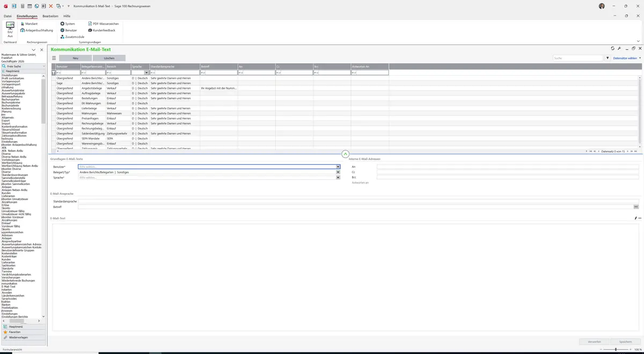
Task: Open the search filter dropdown arrow beside Suche
Action: tap(608, 58)
